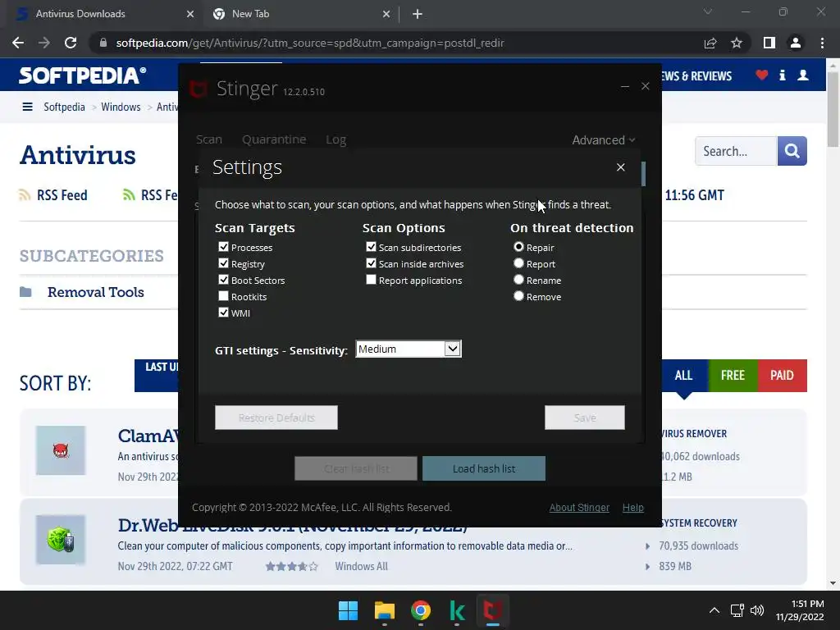Select the Report radio button
Viewport: 840px width, 630px height.
point(518,263)
